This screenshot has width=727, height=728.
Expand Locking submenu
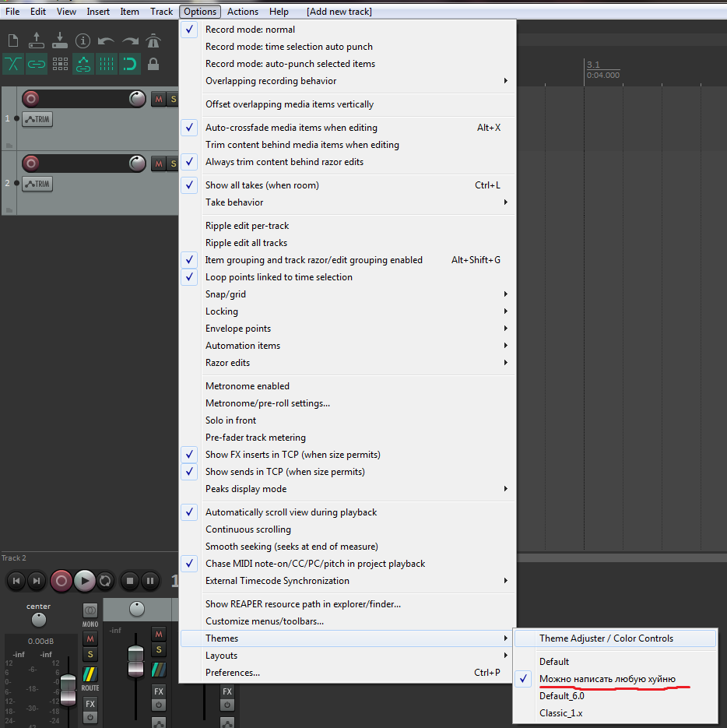(347, 311)
